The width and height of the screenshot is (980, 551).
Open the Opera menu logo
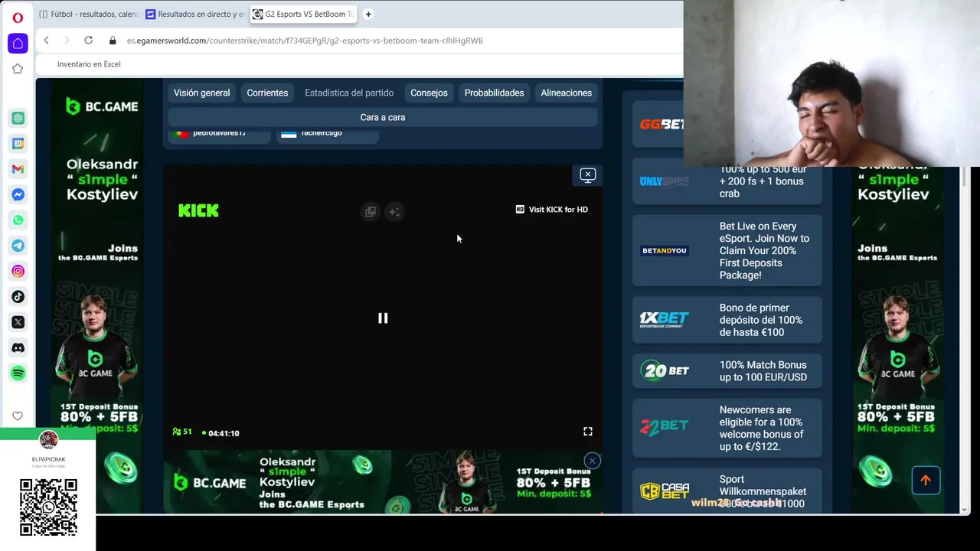(x=18, y=18)
